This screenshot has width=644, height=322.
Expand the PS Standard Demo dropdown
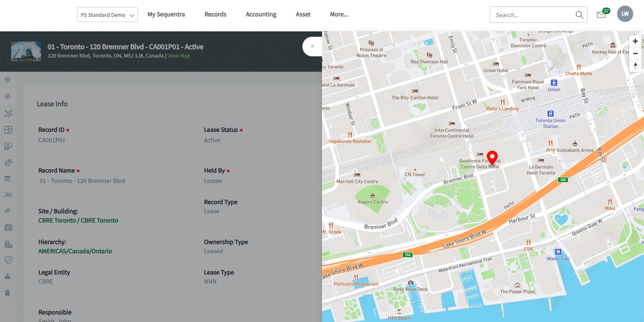[x=107, y=15]
